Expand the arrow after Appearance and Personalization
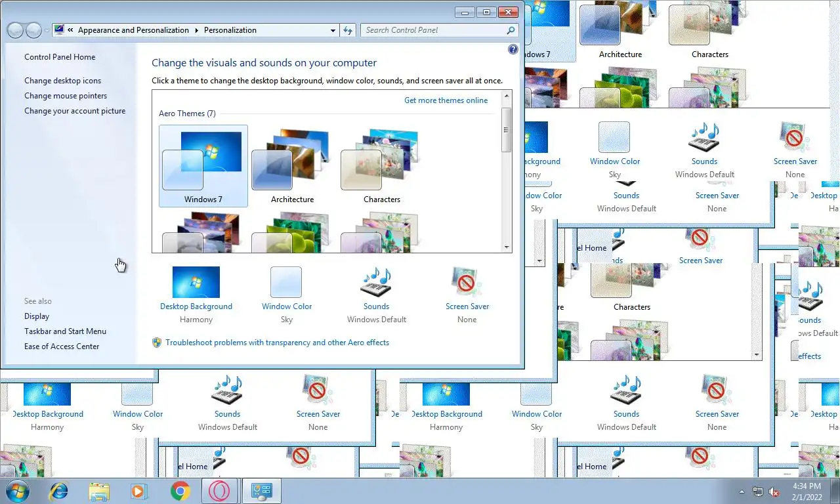Image resolution: width=840 pixels, height=504 pixels. tap(196, 30)
